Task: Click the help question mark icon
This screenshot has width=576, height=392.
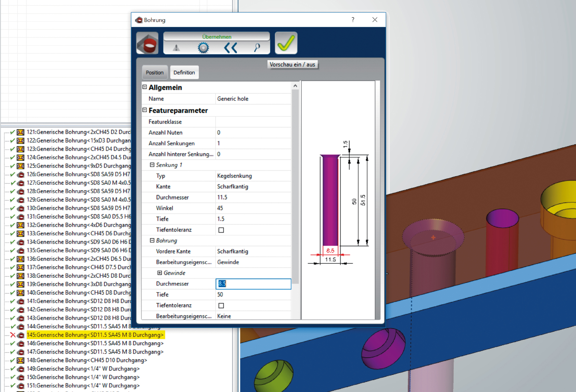Action: click(353, 20)
